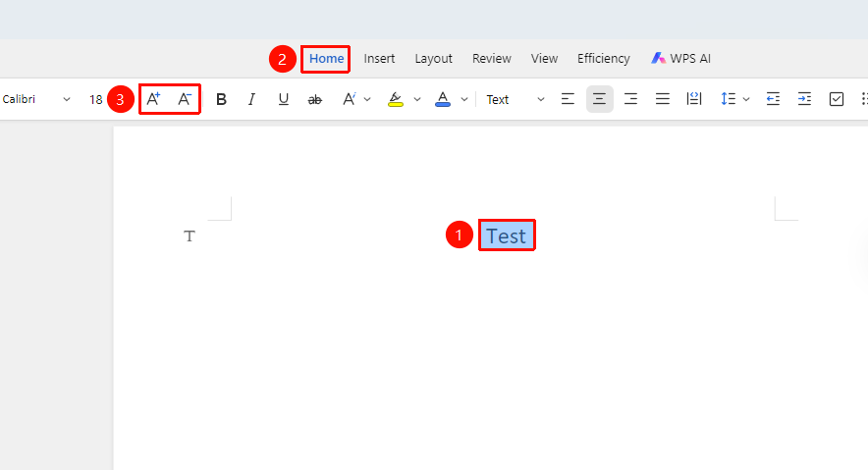The width and height of the screenshot is (868, 470).
Task: Increase font size with A+ icon
Action: [153, 99]
